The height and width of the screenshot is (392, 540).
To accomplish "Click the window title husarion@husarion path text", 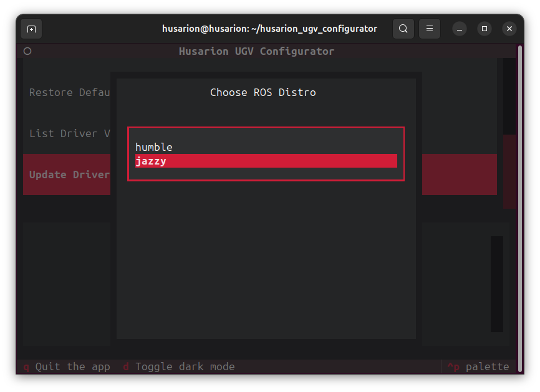I will pyautogui.click(x=269, y=29).
